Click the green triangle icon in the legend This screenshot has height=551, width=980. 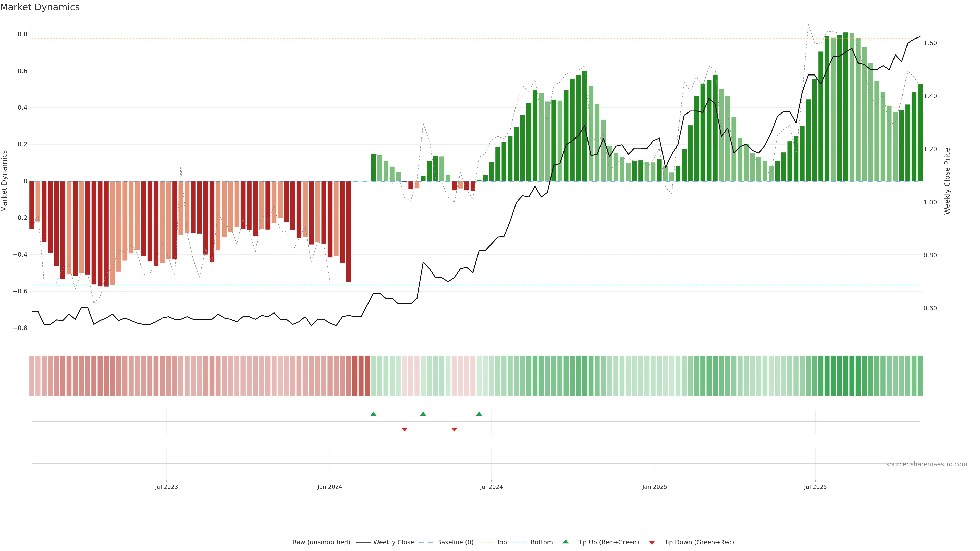point(566,542)
